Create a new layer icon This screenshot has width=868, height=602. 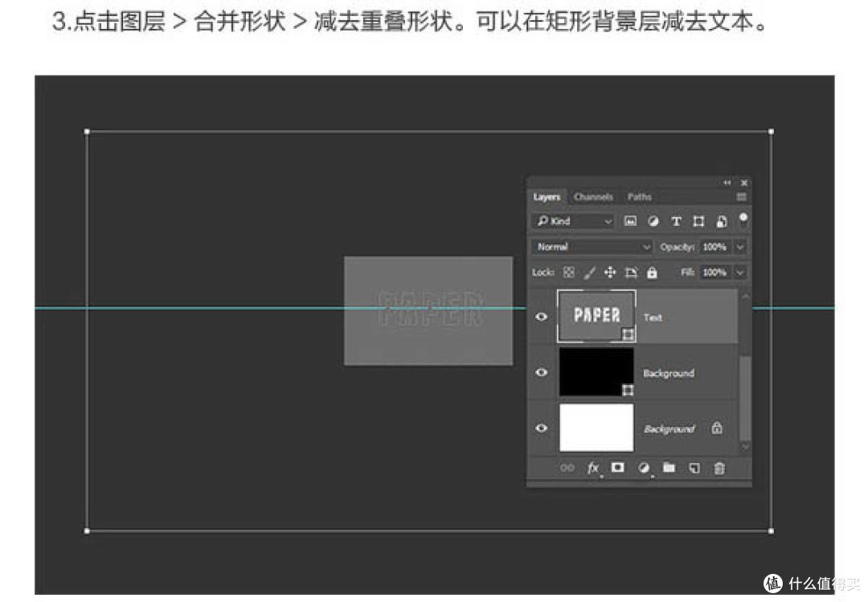(x=694, y=468)
